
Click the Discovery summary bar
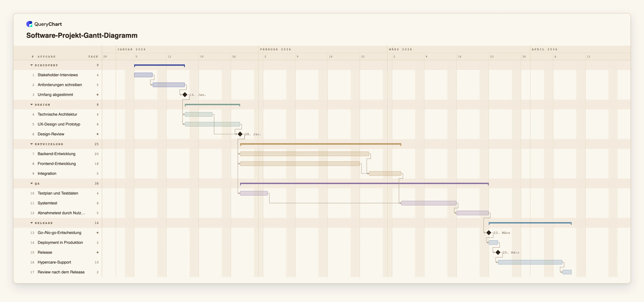(159, 65)
